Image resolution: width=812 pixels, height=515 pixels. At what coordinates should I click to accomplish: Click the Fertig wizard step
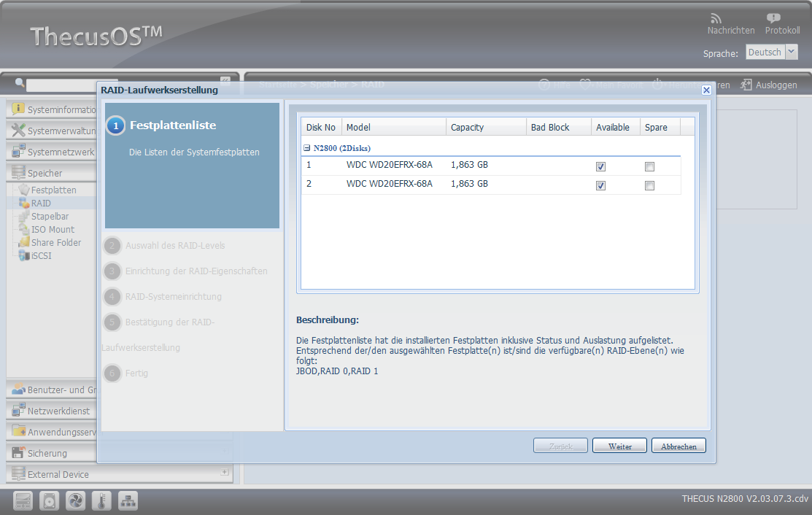tap(136, 373)
